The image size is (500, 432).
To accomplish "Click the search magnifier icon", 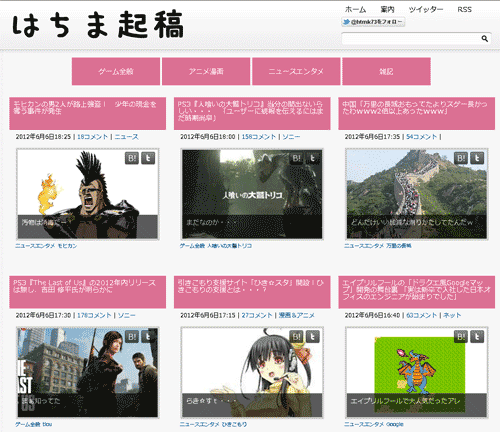I will 484,39.
